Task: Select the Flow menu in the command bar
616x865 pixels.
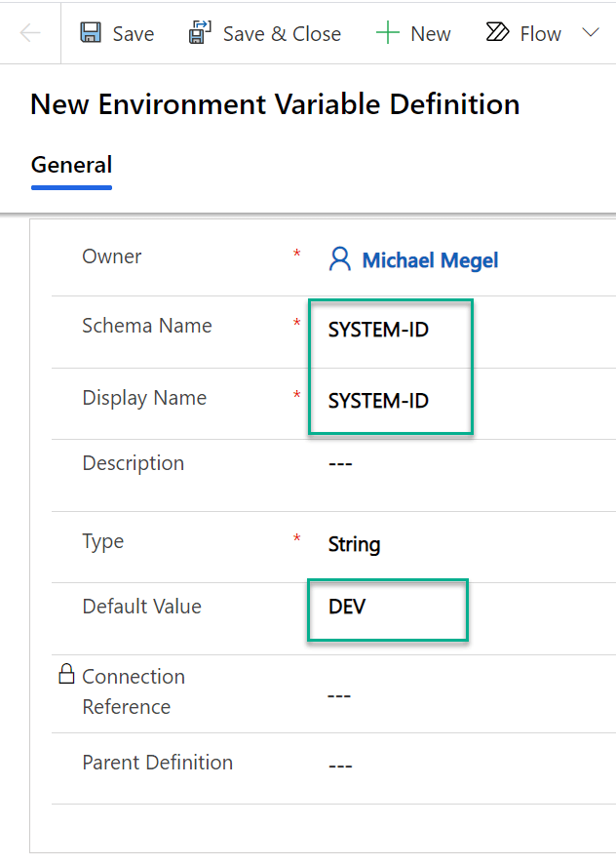Action: tap(523, 32)
